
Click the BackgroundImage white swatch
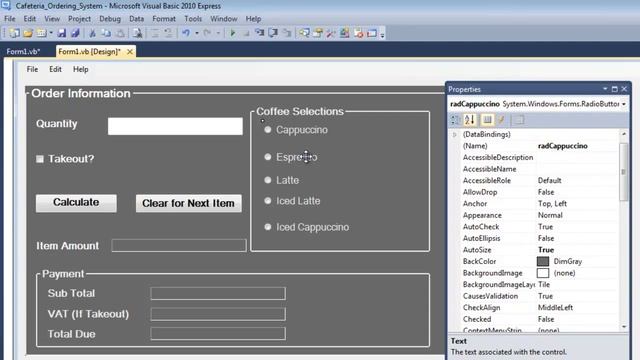point(543,273)
